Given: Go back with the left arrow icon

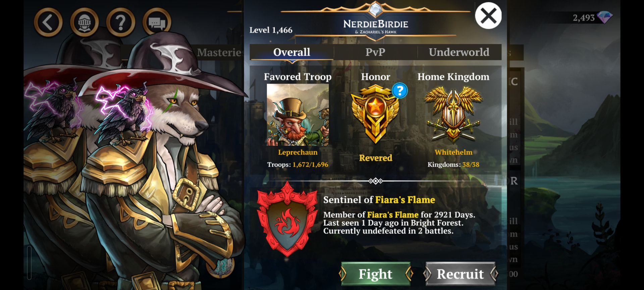Looking at the screenshot, I should 48,22.
